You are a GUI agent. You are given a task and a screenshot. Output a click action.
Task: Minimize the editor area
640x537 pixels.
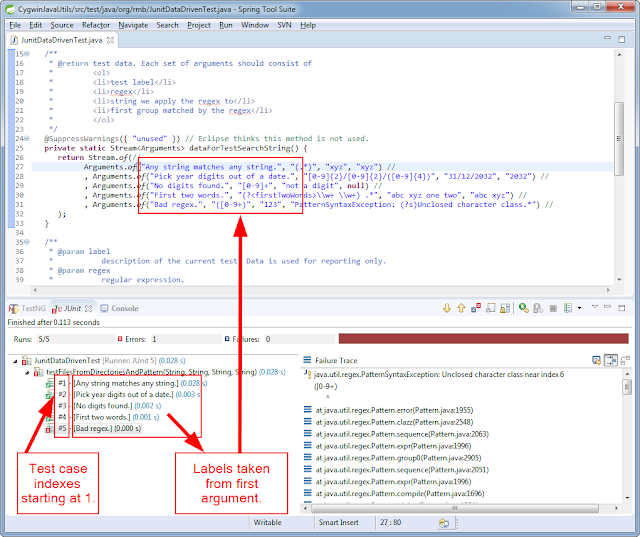607,38
